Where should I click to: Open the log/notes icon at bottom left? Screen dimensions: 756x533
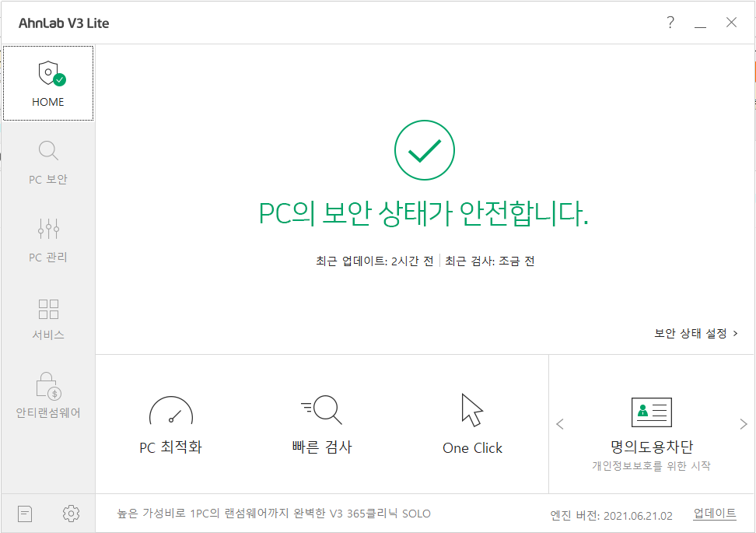tap(25, 514)
